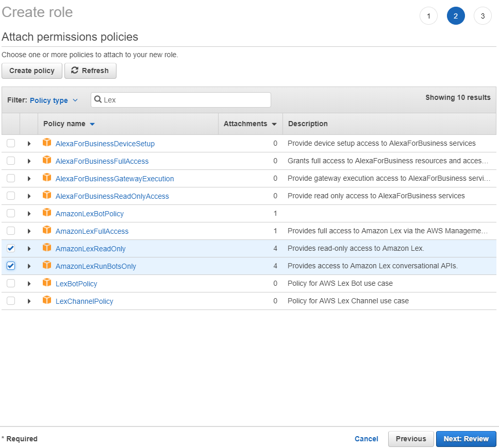Click the AmazonLexReadOnly policy cube icon

[x=47, y=248]
